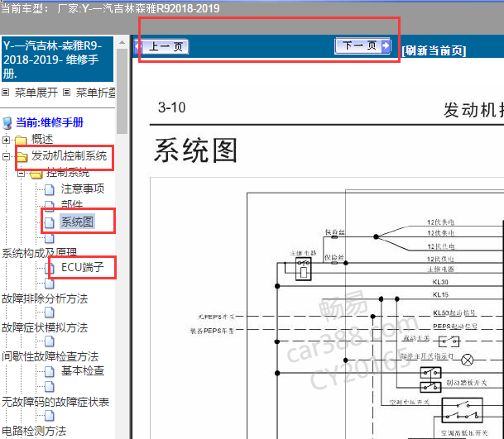This screenshot has width=504, height=439.
Task: Click the list icon before 菜单展开
Action: pyautogui.click(x=6, y=93)
